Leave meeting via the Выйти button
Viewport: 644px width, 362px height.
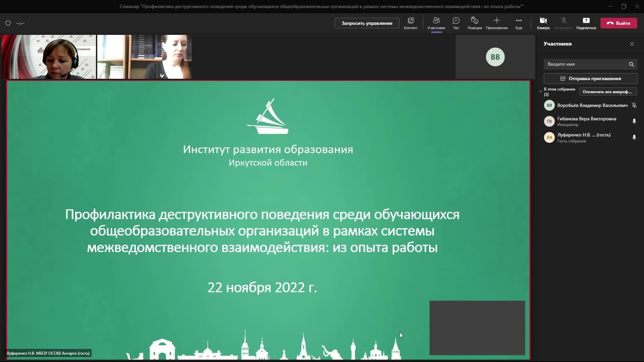click(x=619, y=23)
